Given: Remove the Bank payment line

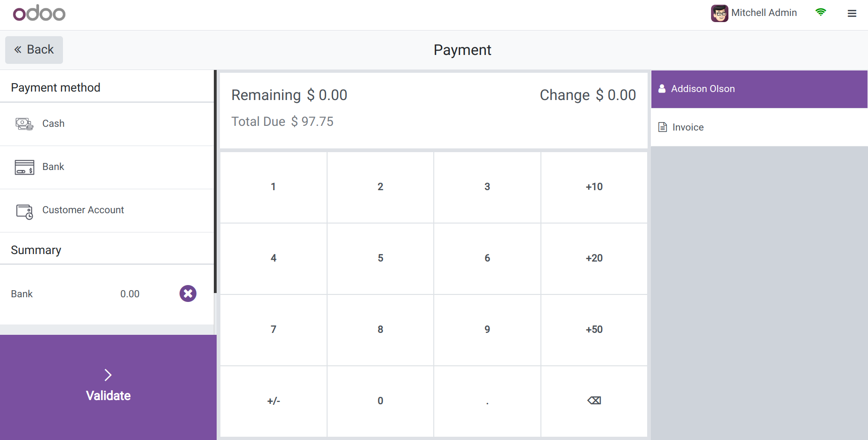Looking at the screenshot, I should (x=188, y=293).
